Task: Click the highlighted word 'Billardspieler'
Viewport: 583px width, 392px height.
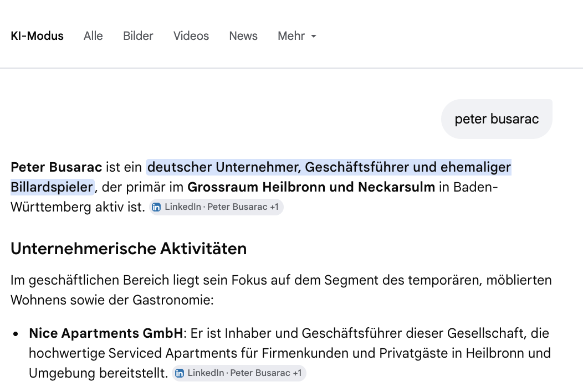Action: [52, 187]
